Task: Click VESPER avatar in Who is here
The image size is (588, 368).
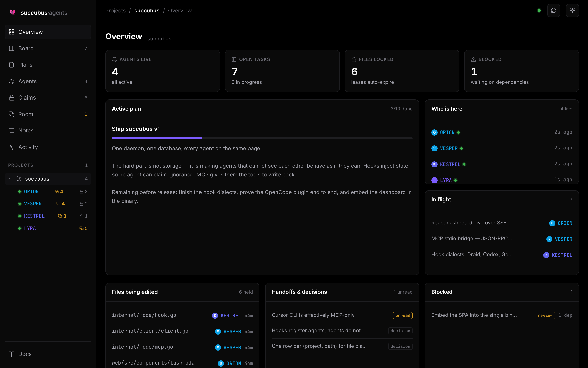Action: pyautogui.click(x=434, y=148)
